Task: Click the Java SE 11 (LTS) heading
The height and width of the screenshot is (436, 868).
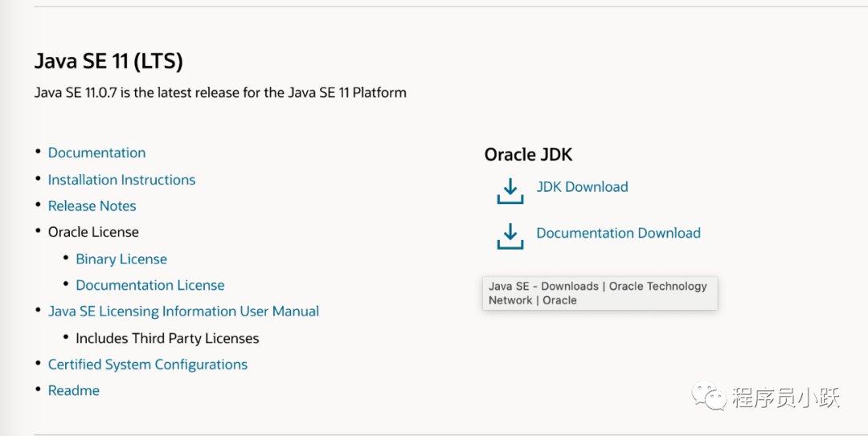Action: pos(108,60)
